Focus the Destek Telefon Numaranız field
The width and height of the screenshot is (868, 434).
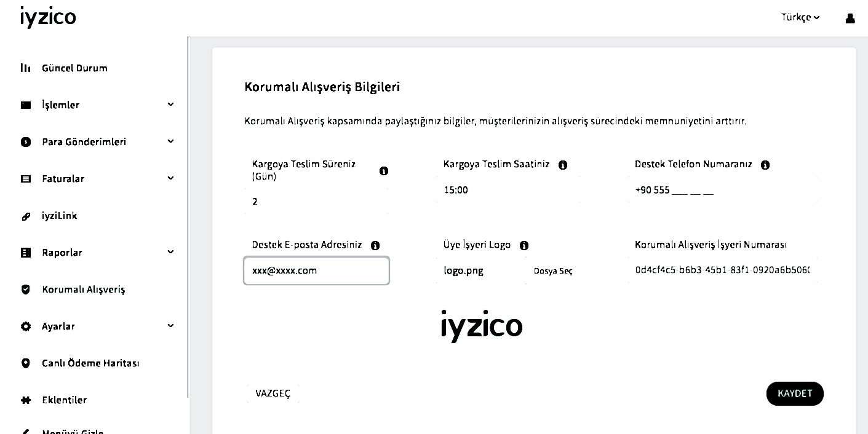(x=723, y=190)
